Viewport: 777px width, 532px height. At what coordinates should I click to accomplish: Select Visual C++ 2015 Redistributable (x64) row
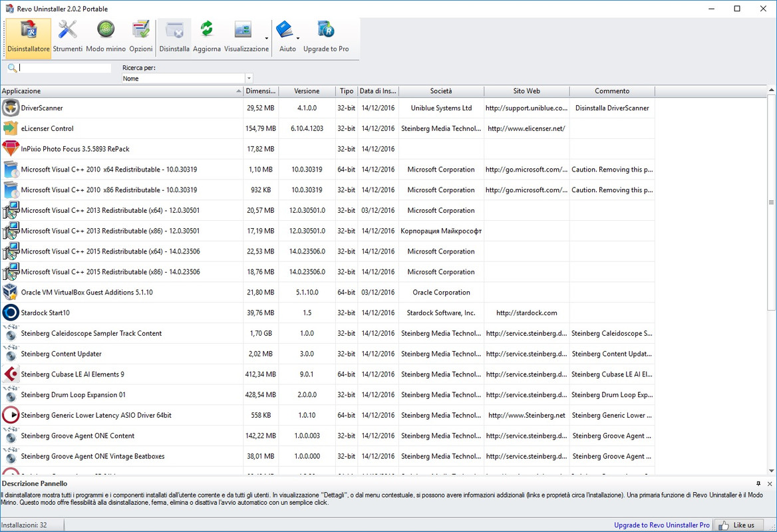327,251
